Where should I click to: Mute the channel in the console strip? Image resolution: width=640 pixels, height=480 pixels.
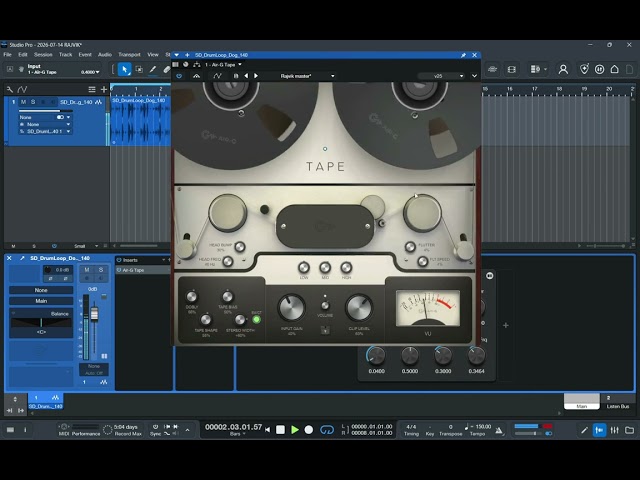(87, 270)
